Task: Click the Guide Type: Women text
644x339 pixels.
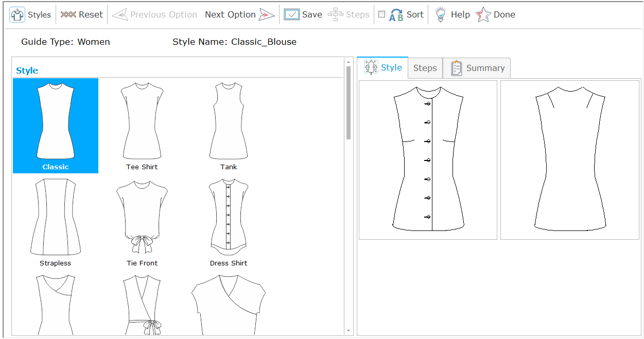Action: click(x=65, y=42)
